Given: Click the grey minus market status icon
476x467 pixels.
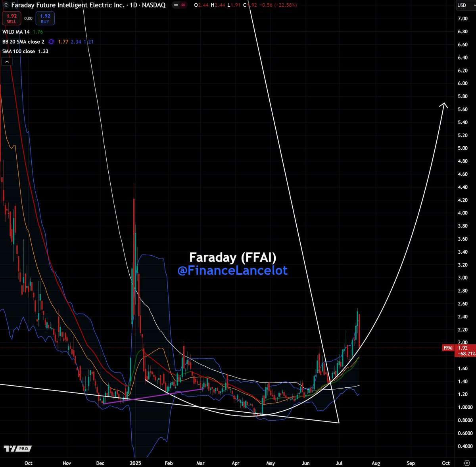Looking at the screenshot, I should 176,5.
